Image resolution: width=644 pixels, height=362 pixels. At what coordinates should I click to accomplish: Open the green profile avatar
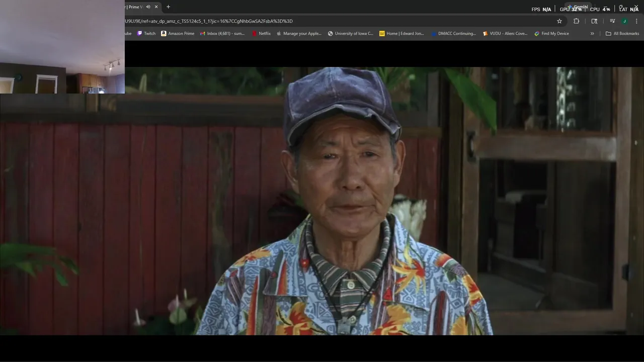coord(624,21)
